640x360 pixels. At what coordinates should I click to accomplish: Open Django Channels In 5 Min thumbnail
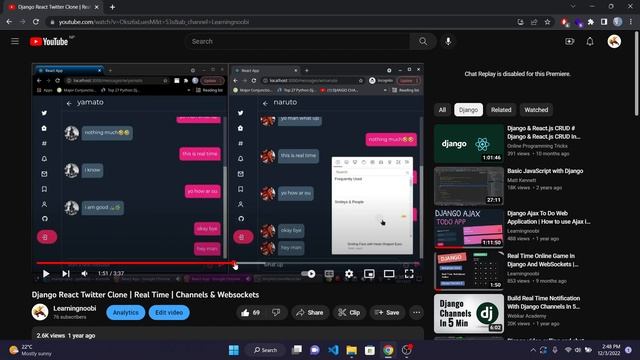coord(469,313)
